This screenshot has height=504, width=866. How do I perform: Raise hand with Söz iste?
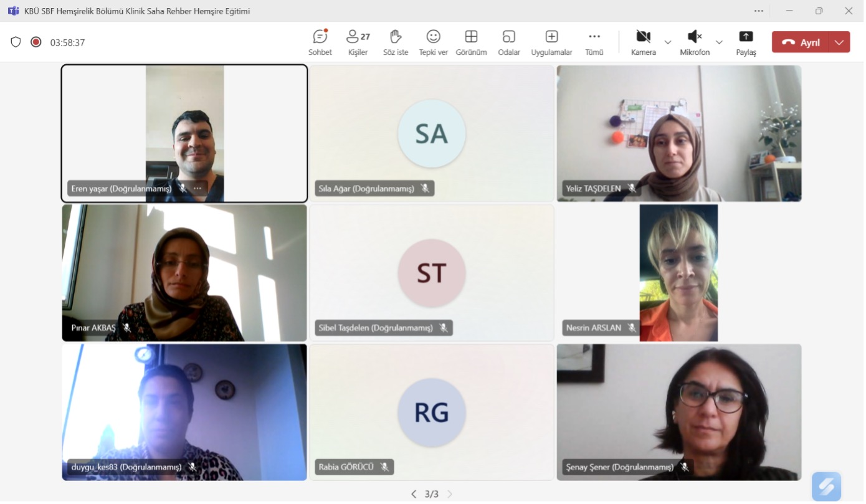pyautogui.click(x=396, y=42)
